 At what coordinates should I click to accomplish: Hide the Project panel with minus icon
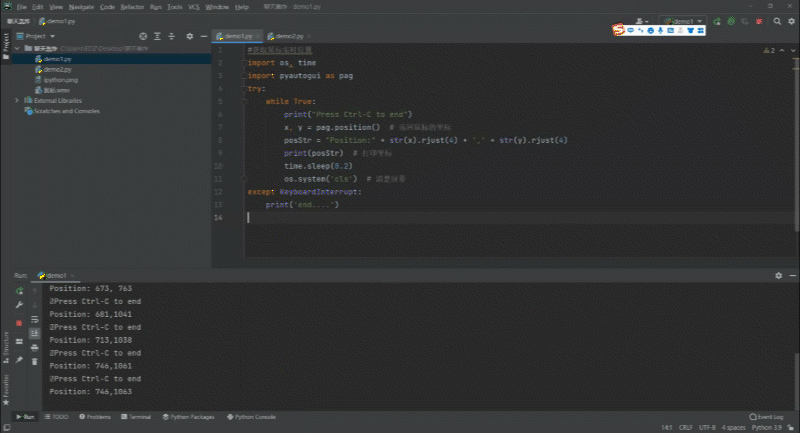[x=204, y=36]
